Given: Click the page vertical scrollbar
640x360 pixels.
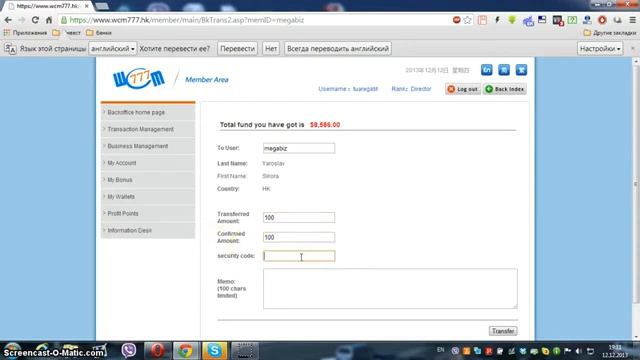Looking at the screenshot, I should pyautogui.click(x=636, y=184).
